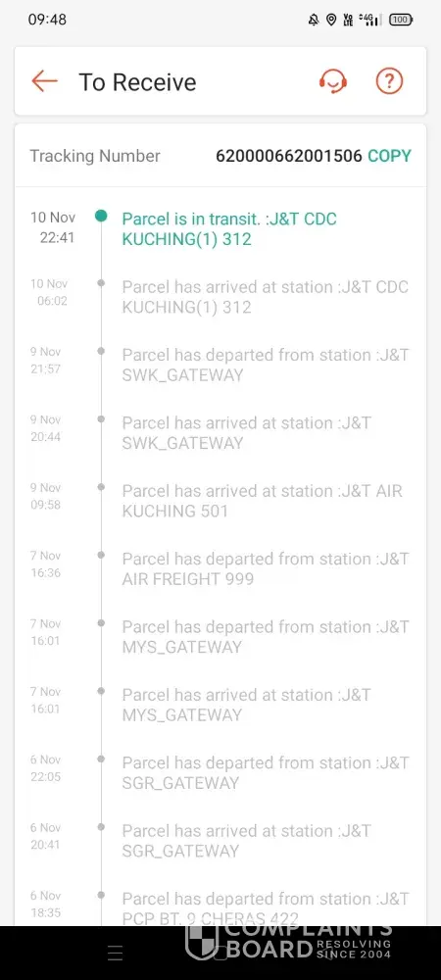Tap the back arrow beside To Receive
The height and width of the screenshot is (980, 441).
[x=44, y=81]
